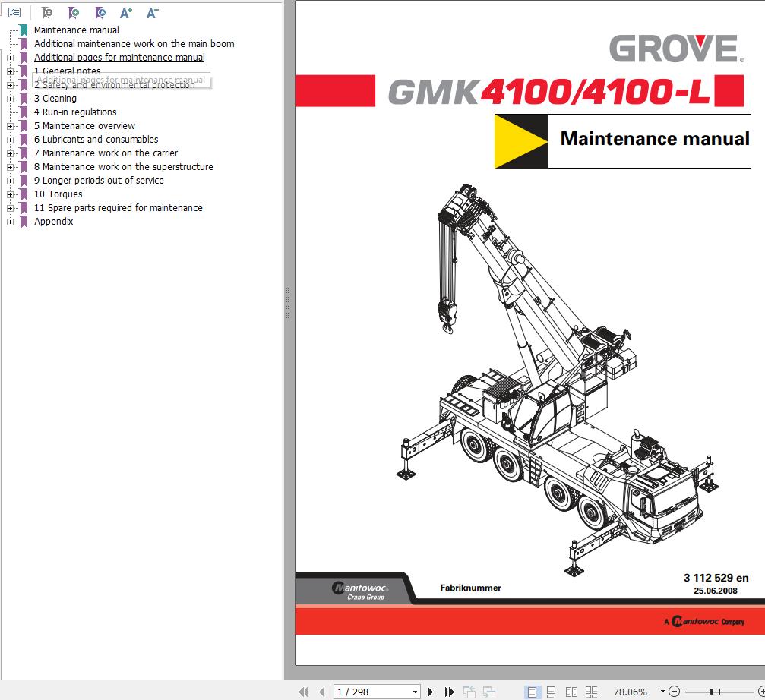
Task: Go to first page arrow
Action: (x=303, y=692)
